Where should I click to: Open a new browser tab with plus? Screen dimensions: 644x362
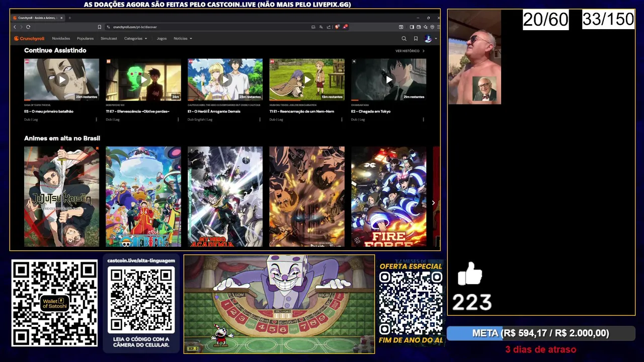[69, 18]
